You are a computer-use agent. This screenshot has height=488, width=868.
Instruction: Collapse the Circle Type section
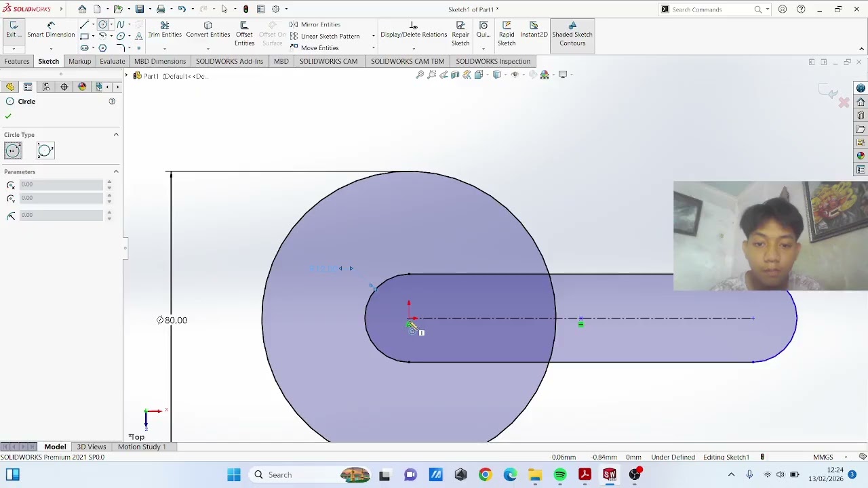tap(116, 135)
